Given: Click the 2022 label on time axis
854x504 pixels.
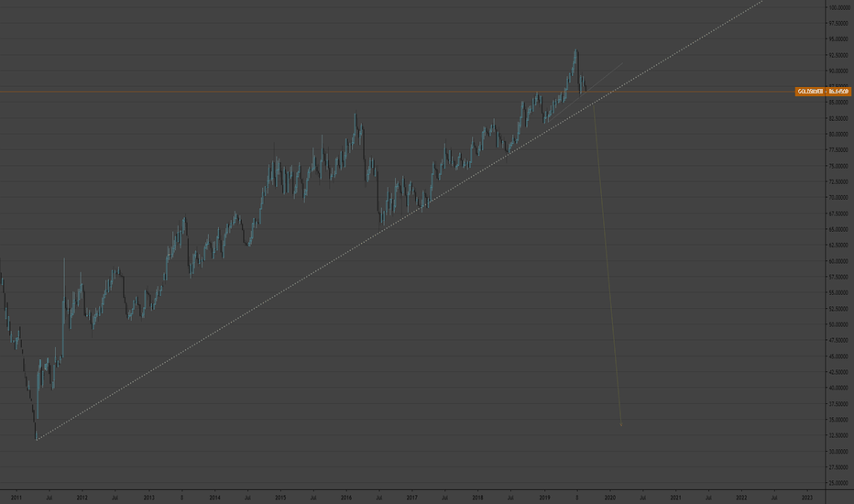Looking at the screenshot, I should click(x=742, y=498).
